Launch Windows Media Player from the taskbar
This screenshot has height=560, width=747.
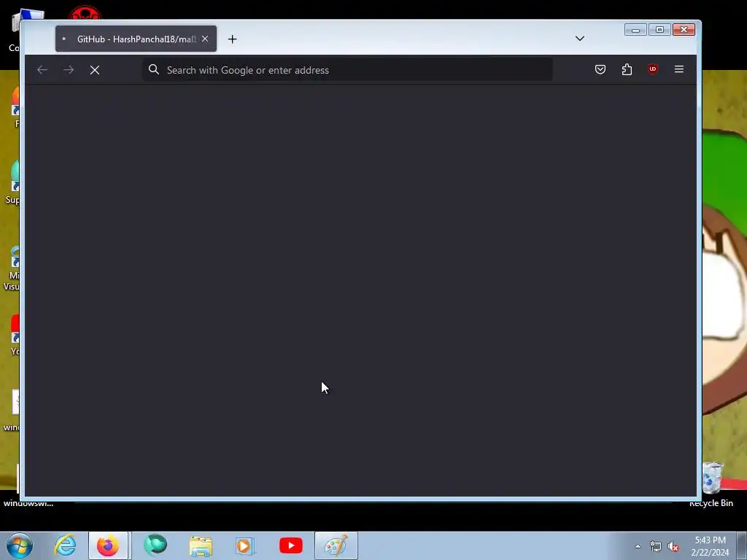[x=245, y=545]
